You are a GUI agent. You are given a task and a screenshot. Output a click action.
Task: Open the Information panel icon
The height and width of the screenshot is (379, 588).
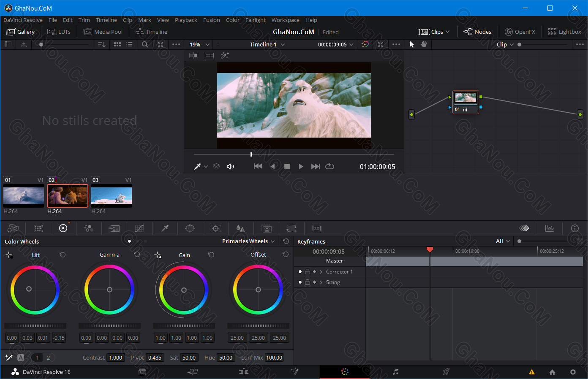(575, 228)
